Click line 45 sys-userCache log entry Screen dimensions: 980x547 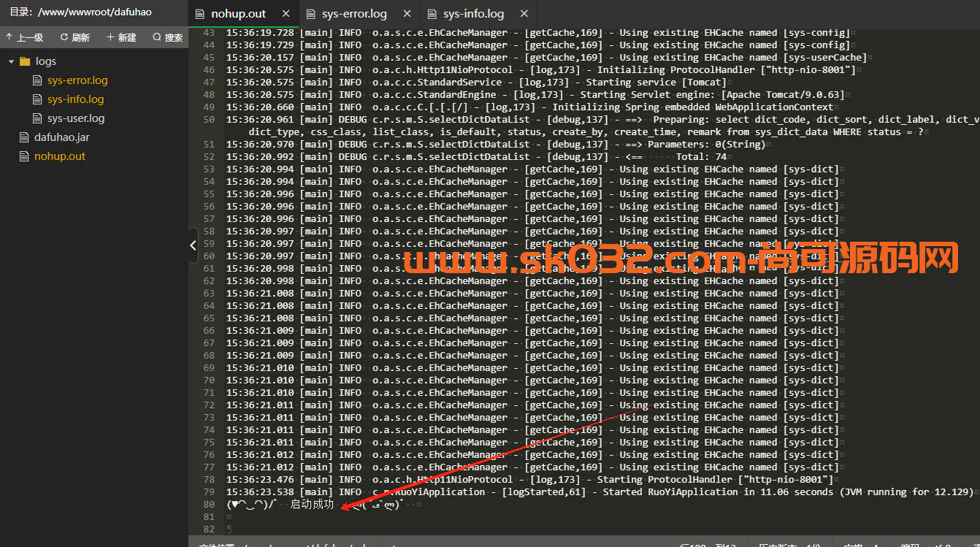(547, 58)
